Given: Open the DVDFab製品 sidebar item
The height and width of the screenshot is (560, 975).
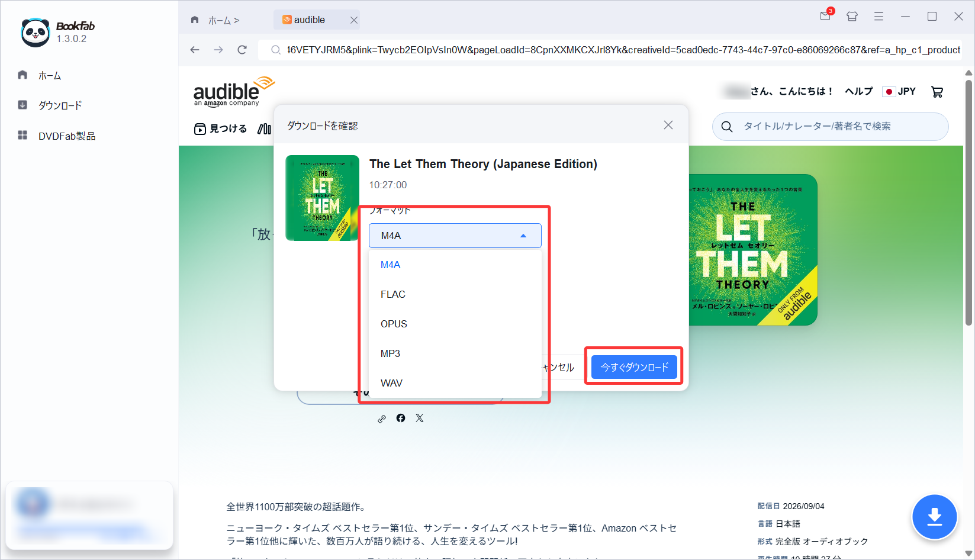Looking at the screenshot, I should coord(66,136).
